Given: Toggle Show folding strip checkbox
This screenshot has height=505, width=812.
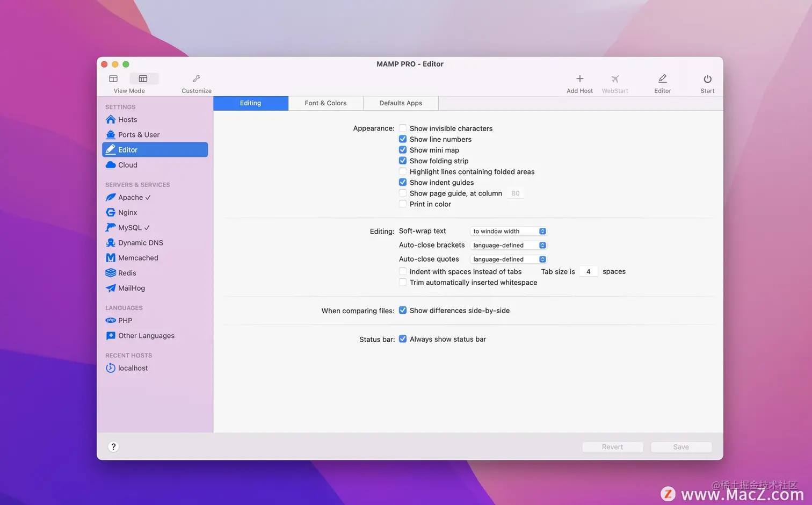Looking at the screenshot, I should coord(403,161).
